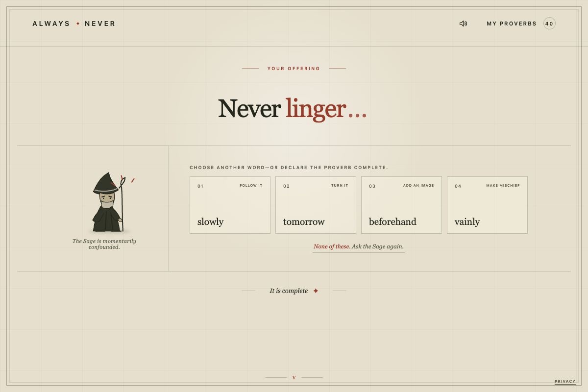Viewport: 588px width, 392px height.
Task: Click the 'Your Offering' label
Action: point(294,69)
